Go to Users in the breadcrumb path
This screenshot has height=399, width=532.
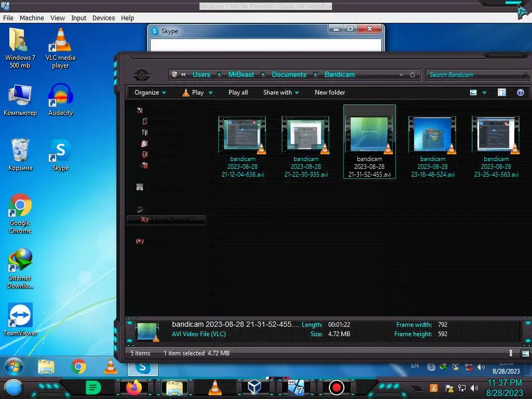click(201, 74)
